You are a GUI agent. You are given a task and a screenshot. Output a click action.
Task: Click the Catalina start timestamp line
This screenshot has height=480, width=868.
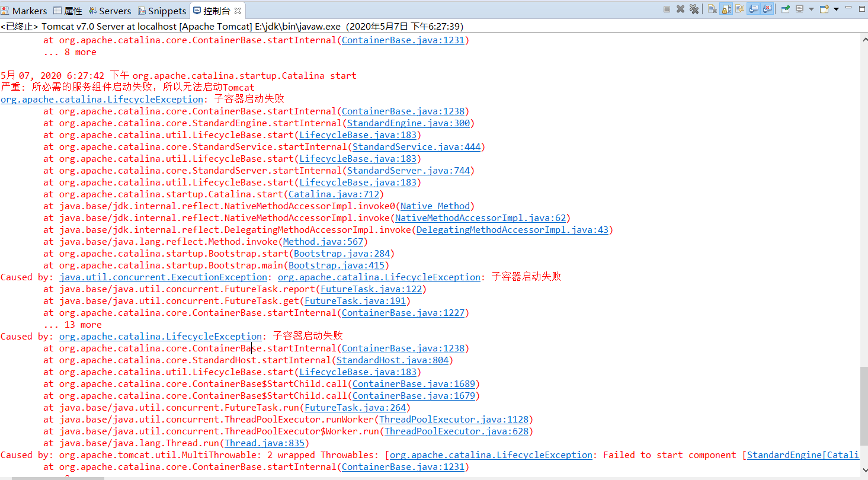tap(178, 76)
